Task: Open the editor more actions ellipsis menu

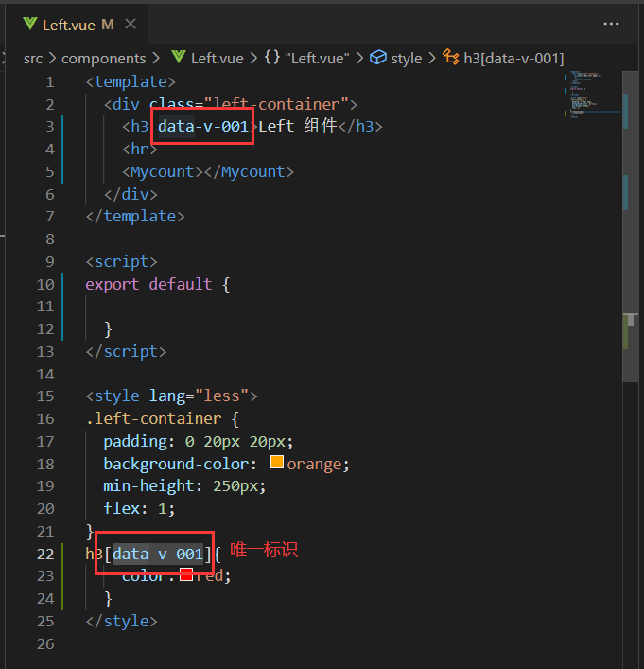Action: (611, 25)
